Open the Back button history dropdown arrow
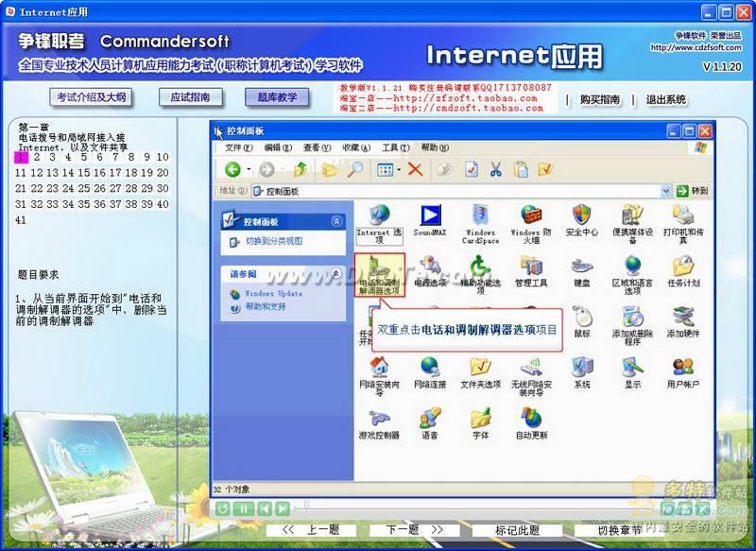The image size is (756, 551). pyautogui.click(x=249, y=169)
